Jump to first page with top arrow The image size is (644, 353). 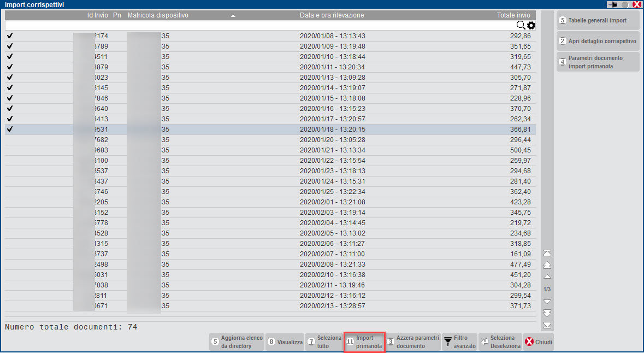pyautogui.click(x=547, y=253)
